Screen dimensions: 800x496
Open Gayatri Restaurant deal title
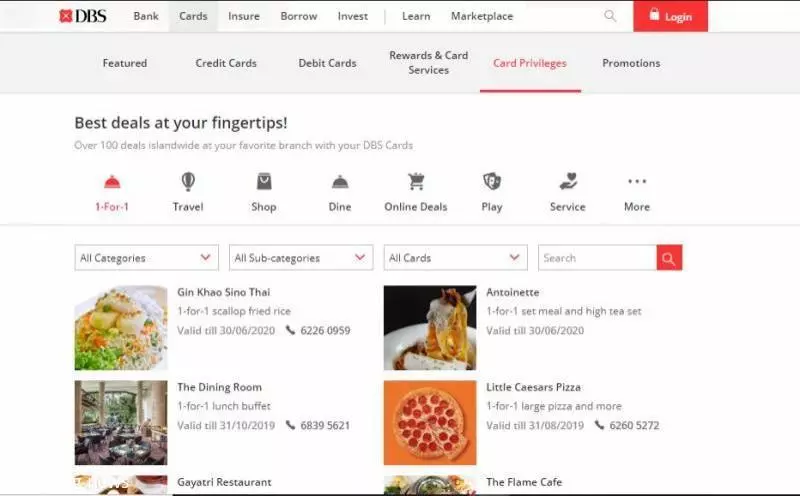[x=224, y=482]
